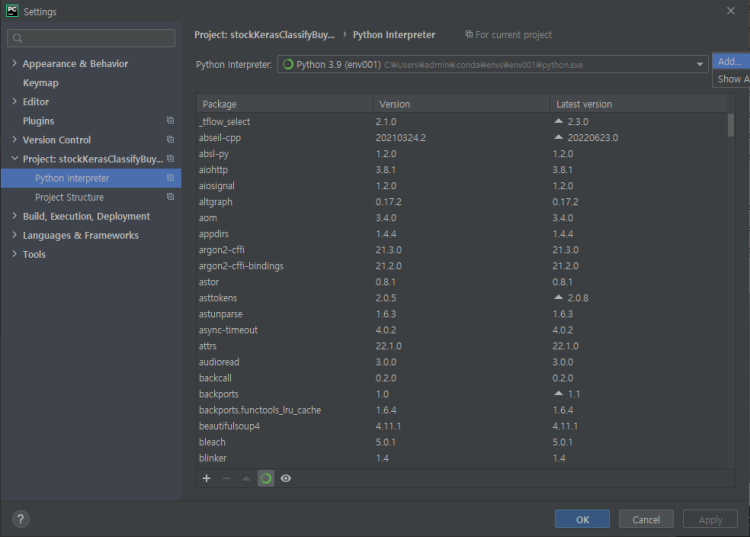Open the Plugins settings page
The width and height of the screenshot is (750, 537).
(38, 121)
